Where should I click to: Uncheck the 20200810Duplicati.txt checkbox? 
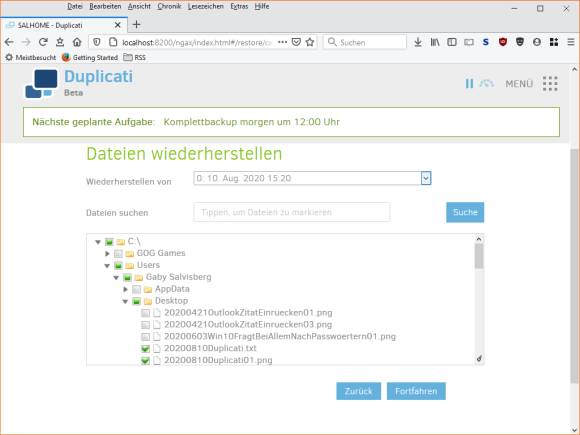[x=146, y=349]
